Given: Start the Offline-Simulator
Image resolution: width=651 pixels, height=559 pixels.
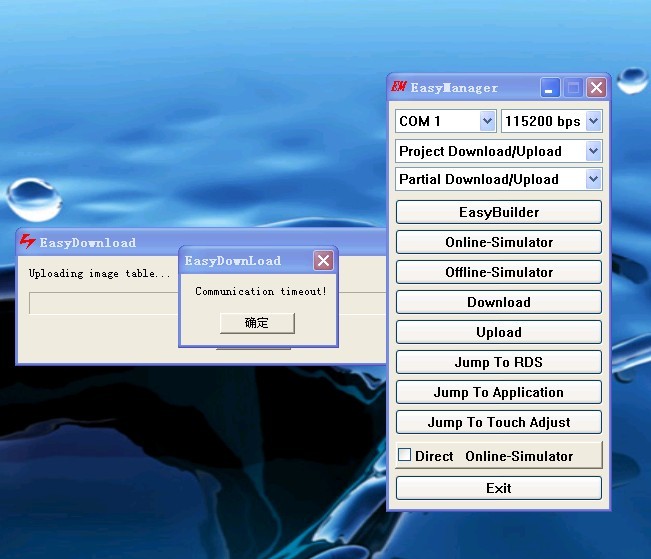Looking at the screenshot, I should (x=498, y=272).
